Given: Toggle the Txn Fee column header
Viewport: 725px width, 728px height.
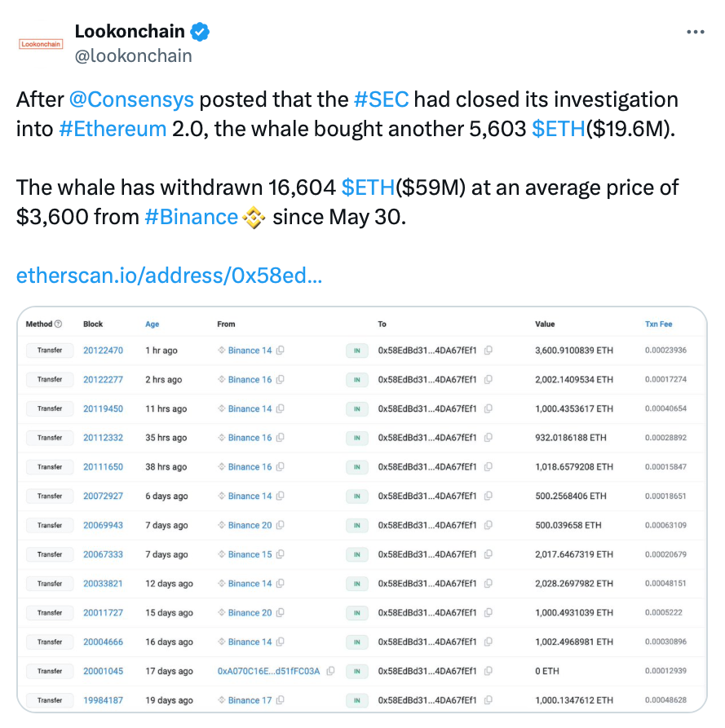Looking at the screenshot, I should (659, 324).
